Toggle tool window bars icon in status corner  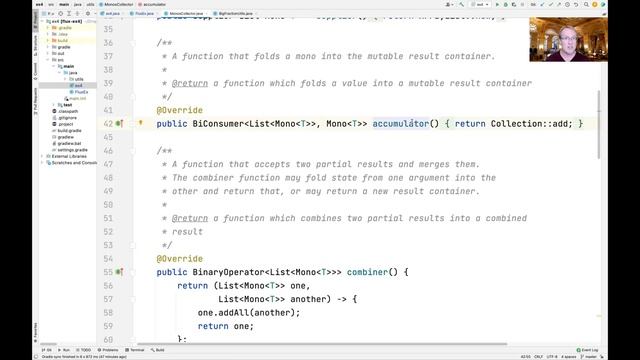36,357
